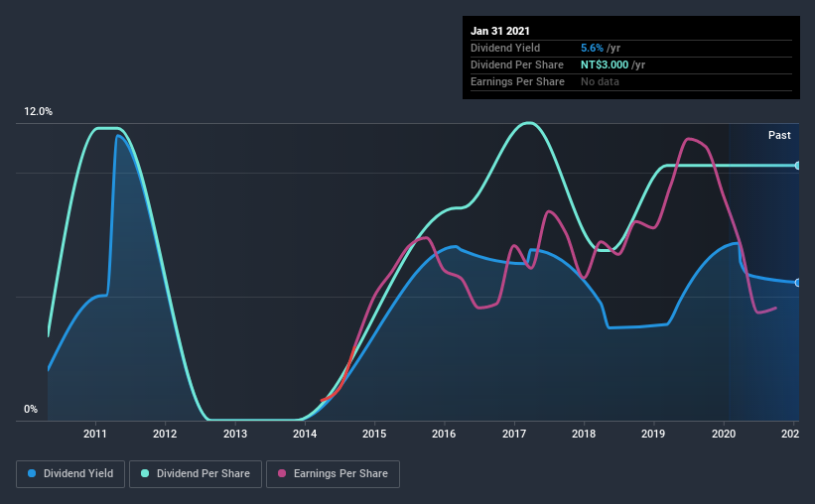The width and height of the screenshot is (815, 504).
Task: Click the 2016 x-axis label
Action: (444, 434)
